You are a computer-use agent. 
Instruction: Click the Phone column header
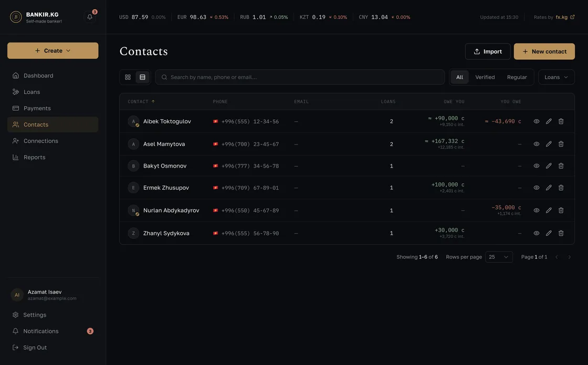point(220,102)
